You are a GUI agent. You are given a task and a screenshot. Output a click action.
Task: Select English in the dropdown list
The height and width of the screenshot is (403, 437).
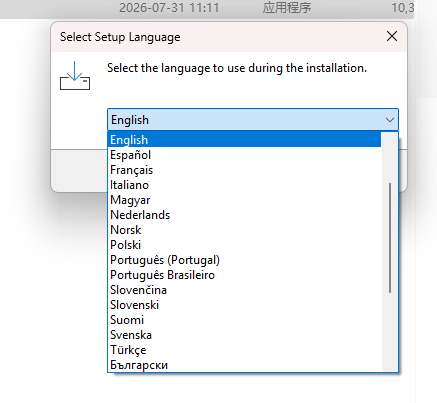coord(244,140)
